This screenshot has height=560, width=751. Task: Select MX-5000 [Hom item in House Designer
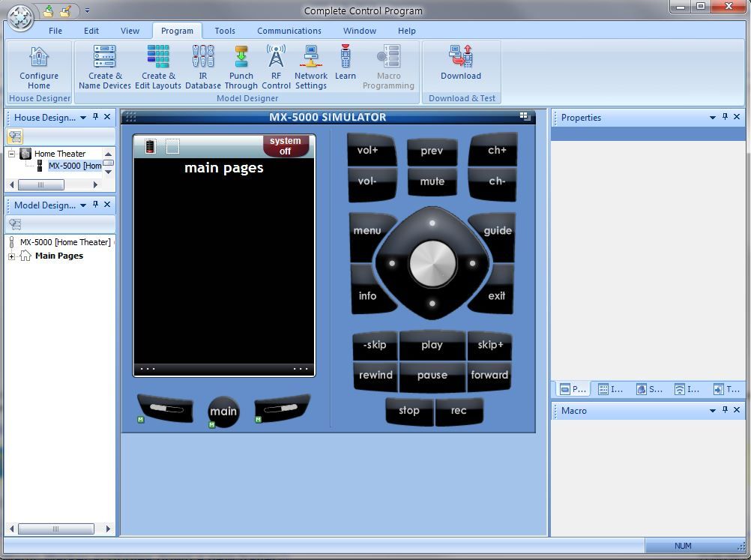click(75, 166)
